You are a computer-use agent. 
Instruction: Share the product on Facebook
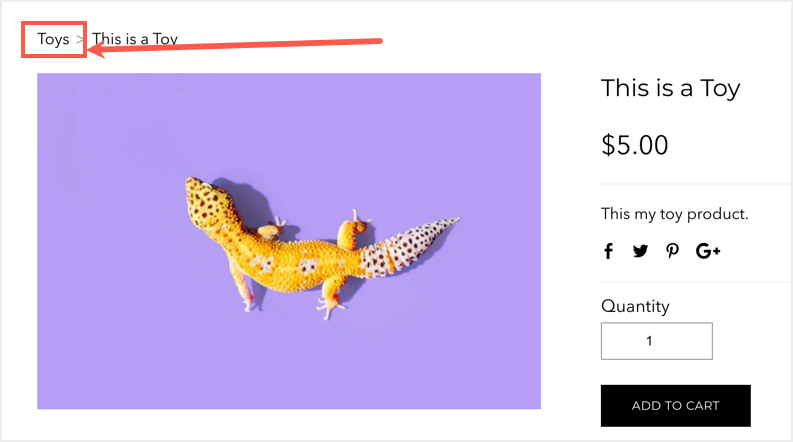pyautogui.click(x=608, y=251)
